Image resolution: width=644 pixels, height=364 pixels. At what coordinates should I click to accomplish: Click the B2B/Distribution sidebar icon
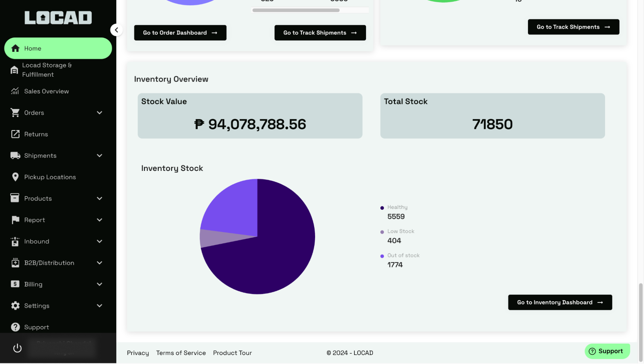point(15,263)
